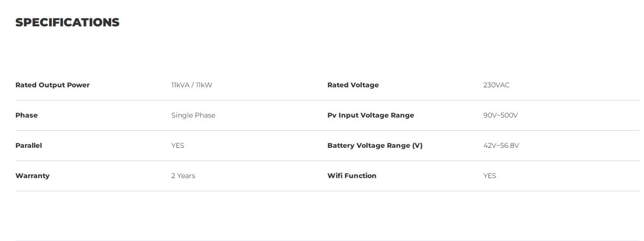
Task: Select the Pv Input Voltage Range label
Action: [371, 115]
